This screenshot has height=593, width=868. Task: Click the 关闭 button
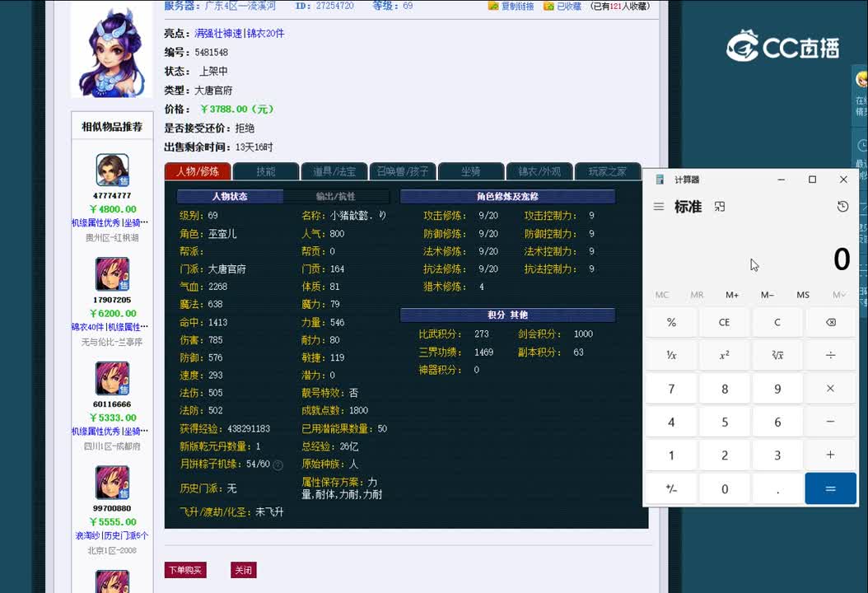coord(244,570)
